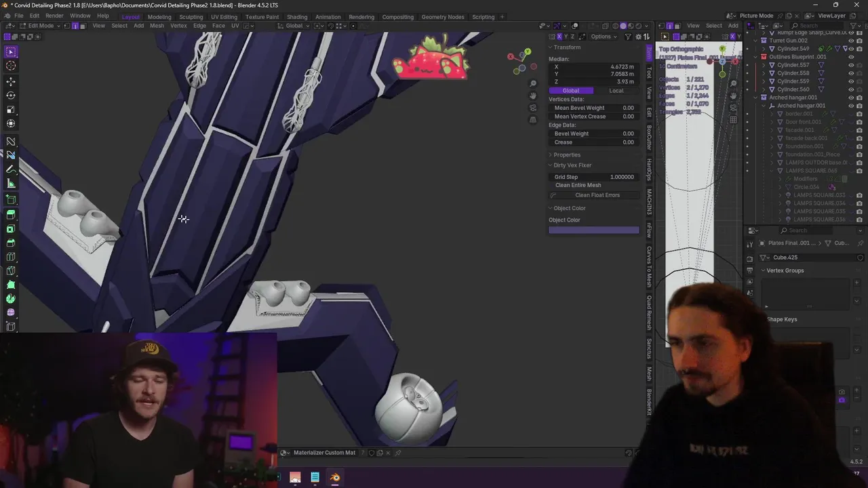
Task: Select the Cursor tool
Action: [x=11, y=66]
